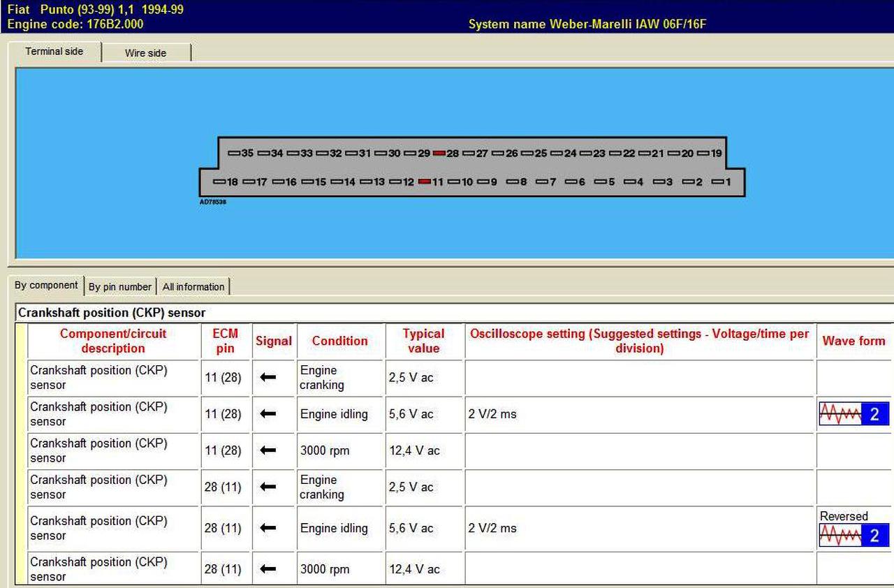Click the Fiat Punto (93-99) vehicle title
894x588 pixels.
pyautogui.click(x=96, y=10)
